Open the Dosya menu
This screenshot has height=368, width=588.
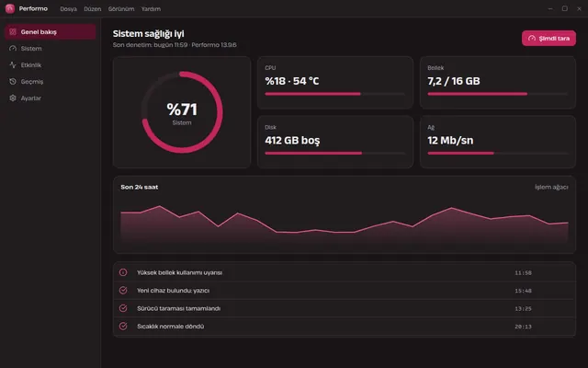coord(68,9)
